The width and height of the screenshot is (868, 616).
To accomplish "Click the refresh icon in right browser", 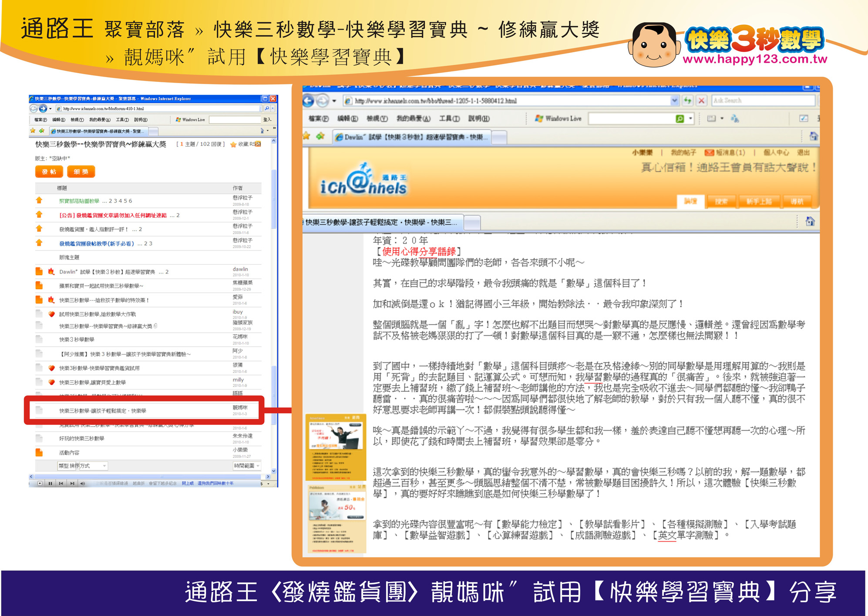I will [x=687, y=101].
